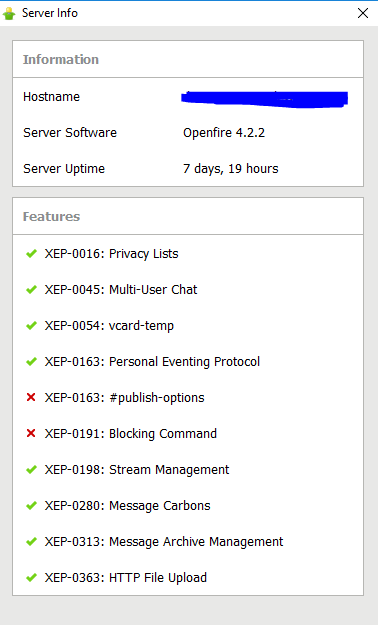Click the green check beside Multi-User Chat
This screenshot has height=625, width=378.
pyautogui.click(x=31, y=289)
